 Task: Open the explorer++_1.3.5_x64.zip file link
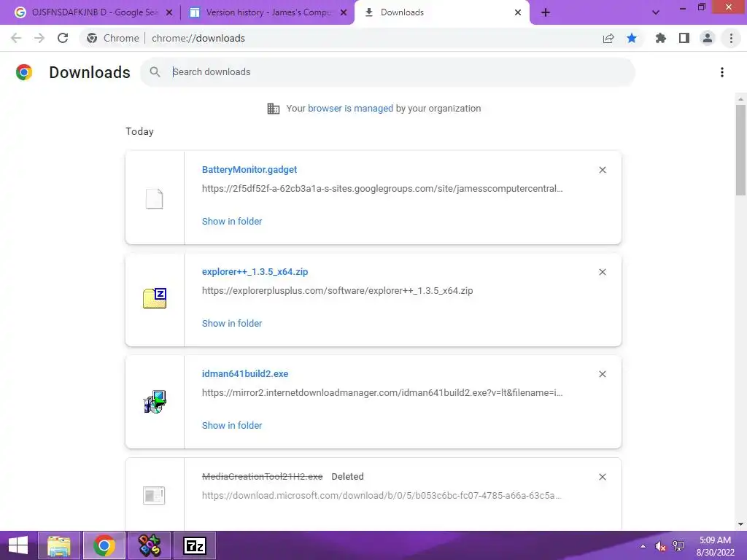pyautogui.click(x=255, y=271)
